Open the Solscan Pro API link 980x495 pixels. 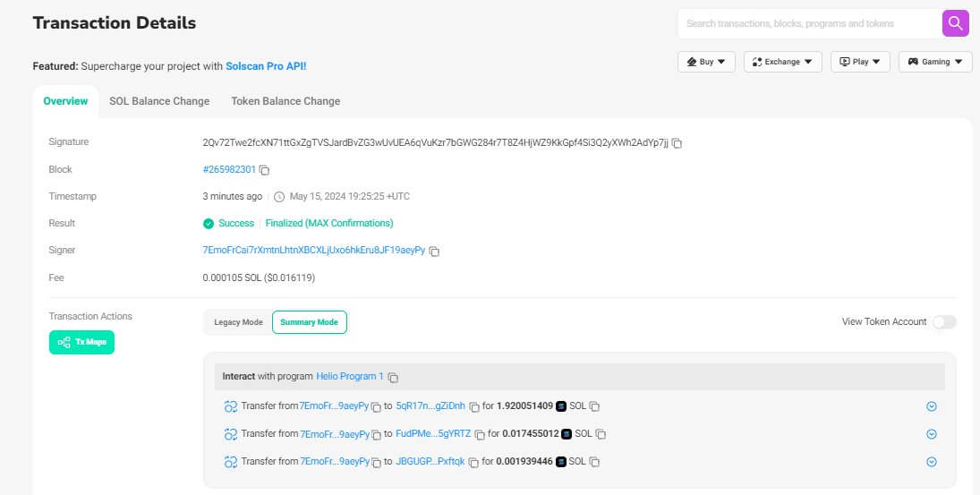266,65
